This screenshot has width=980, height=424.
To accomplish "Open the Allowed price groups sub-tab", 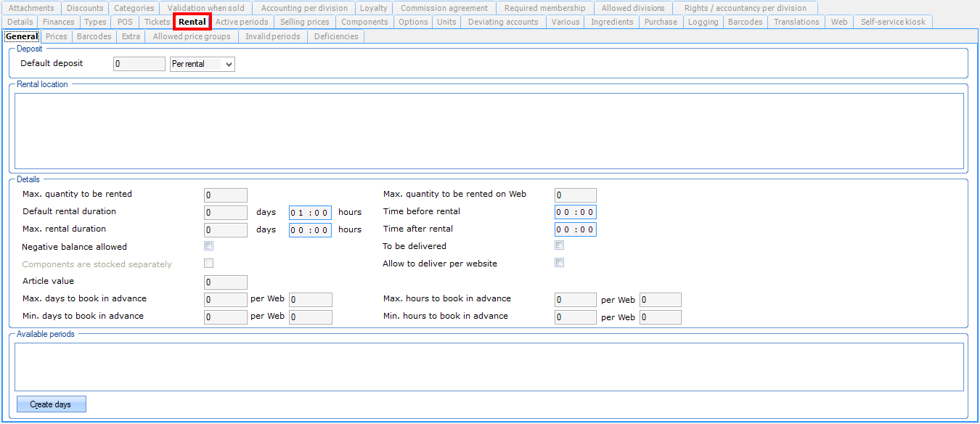I will coord(192,36).
